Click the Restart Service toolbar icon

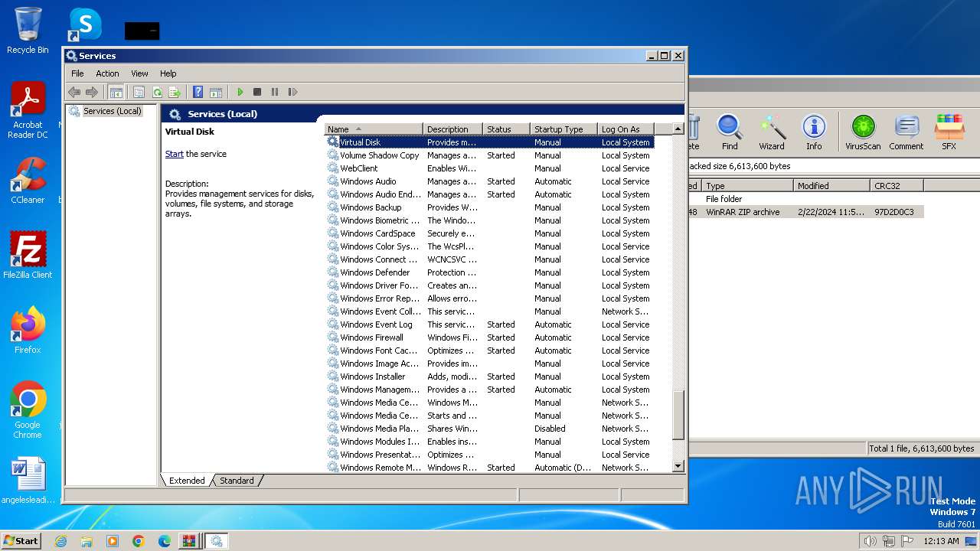(292, 92)
